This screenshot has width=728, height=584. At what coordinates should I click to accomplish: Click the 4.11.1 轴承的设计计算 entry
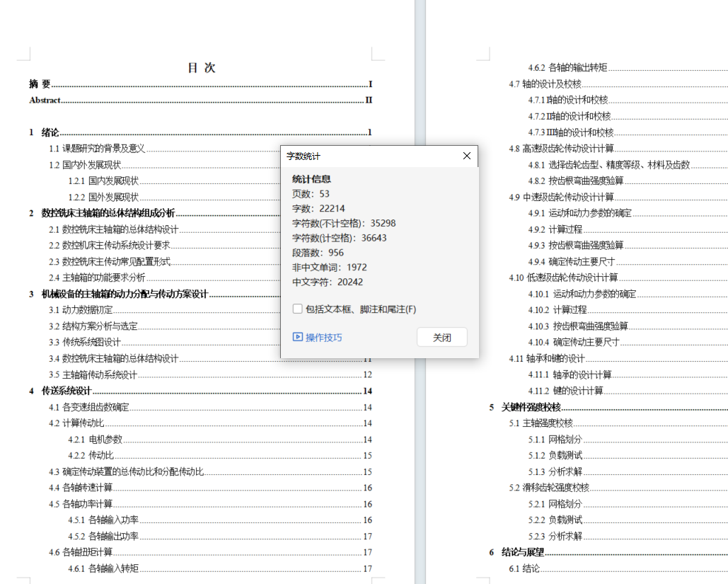pos(628,374)
